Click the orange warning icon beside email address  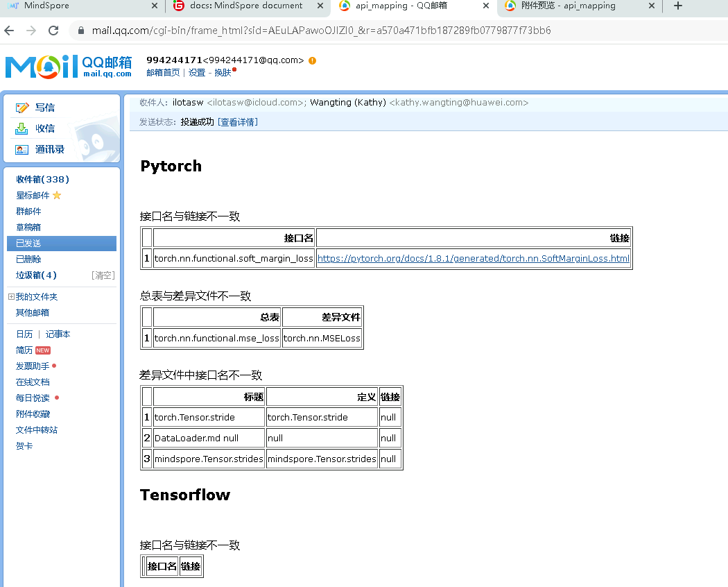(313, 60)
